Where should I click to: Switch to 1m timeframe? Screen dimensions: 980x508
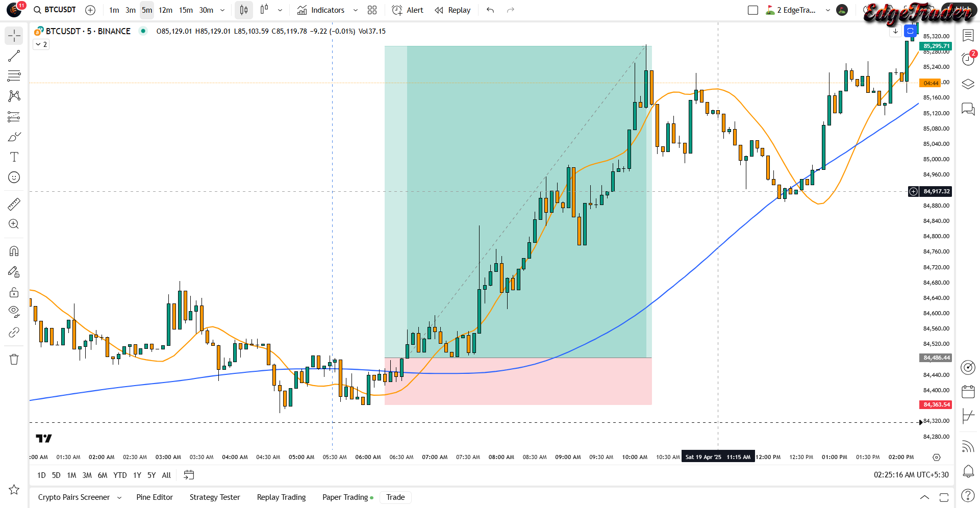(114, 10)
